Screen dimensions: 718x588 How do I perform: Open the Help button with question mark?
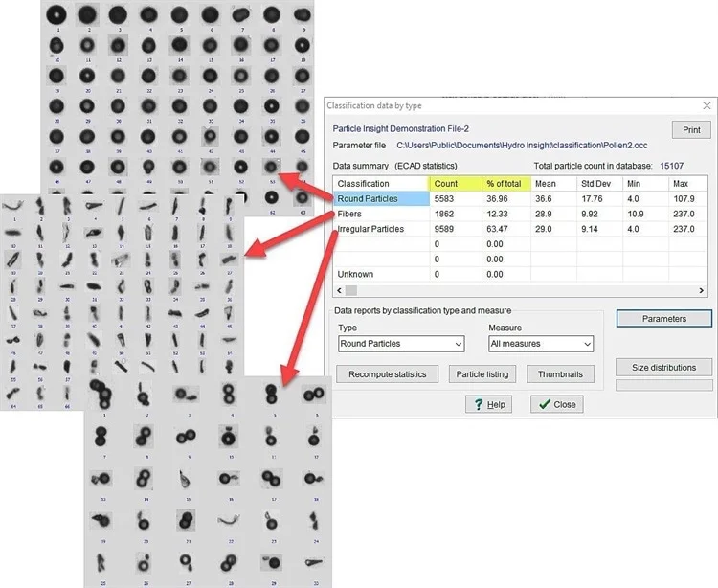487,404
